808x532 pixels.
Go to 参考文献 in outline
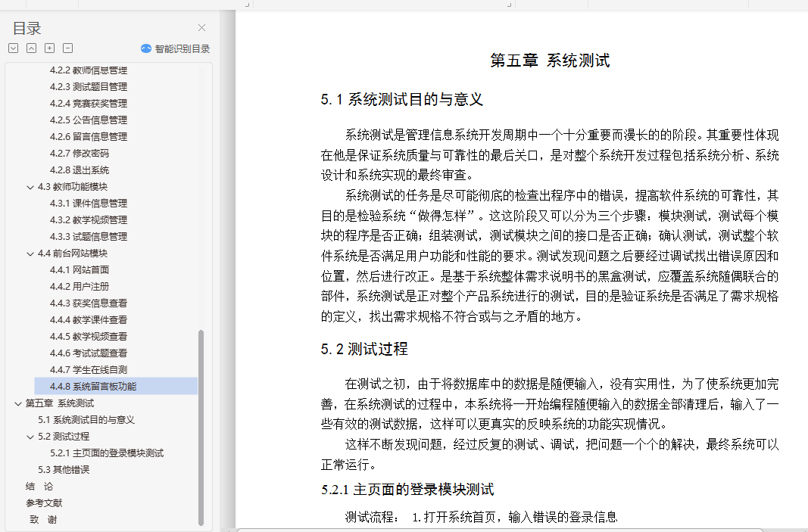[44, 502]
